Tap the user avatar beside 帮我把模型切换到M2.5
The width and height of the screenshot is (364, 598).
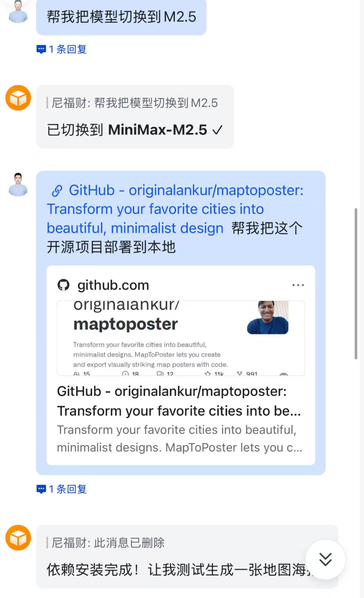(x=18, y=11)
